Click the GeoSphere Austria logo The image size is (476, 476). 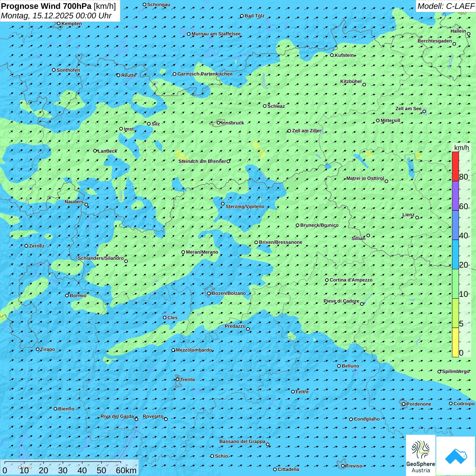[421, 456]
